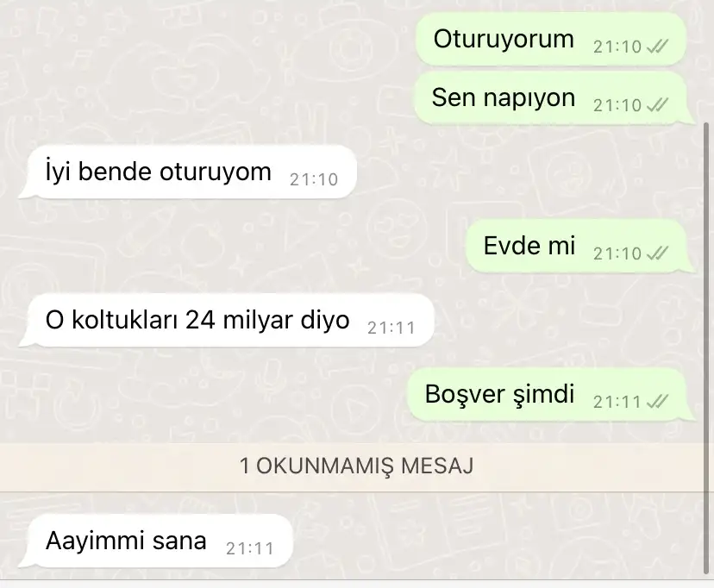Image resolution: width=714 pixels, height=588 pixels.
Task: Click the read-receipt checkmarks on Oturuyorum message
Action: 657,47
